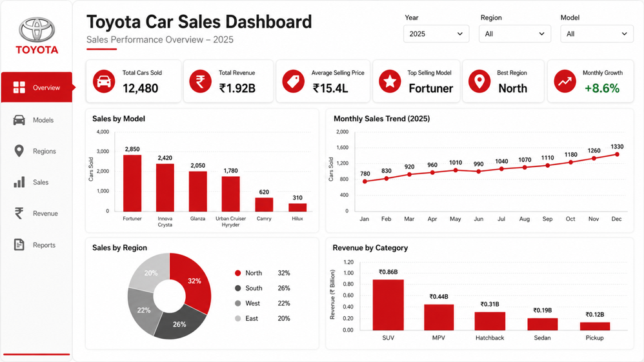Click the 20% East donut slice
644x362 pixels.
point(150,273)
